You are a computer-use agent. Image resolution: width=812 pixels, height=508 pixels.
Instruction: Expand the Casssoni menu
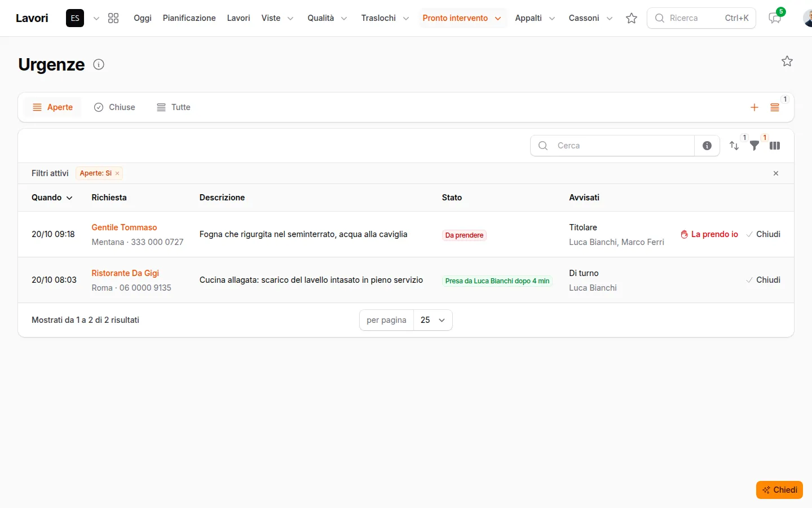tap(590, 18)
